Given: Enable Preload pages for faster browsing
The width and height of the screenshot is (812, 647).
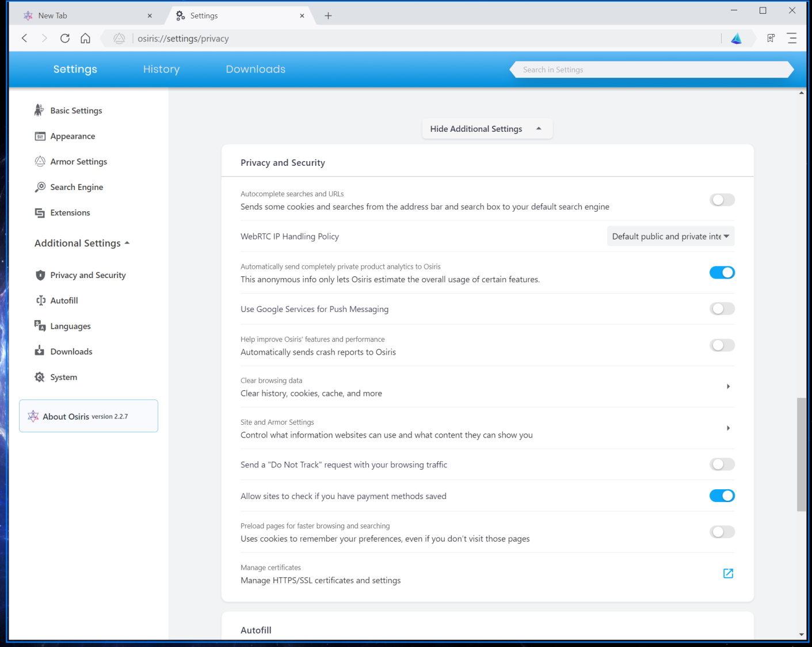Looking at the screenshot, I should (x=722, y=532).
